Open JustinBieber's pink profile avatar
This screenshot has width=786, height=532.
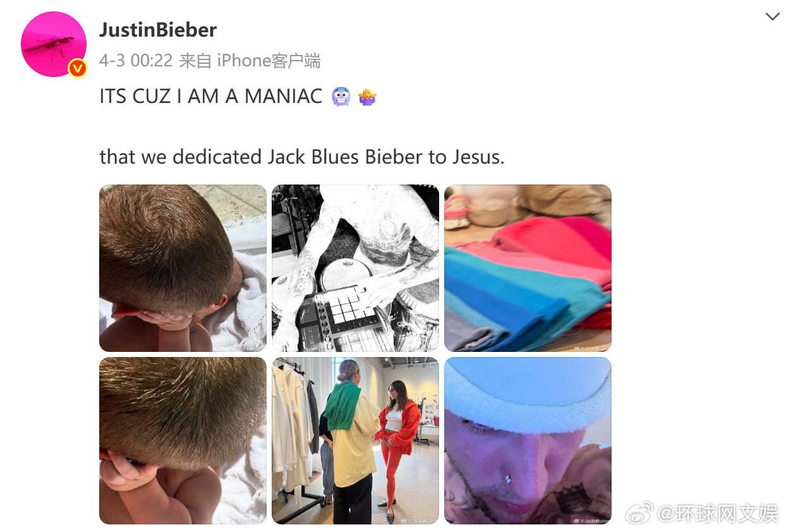pos(54,44)
